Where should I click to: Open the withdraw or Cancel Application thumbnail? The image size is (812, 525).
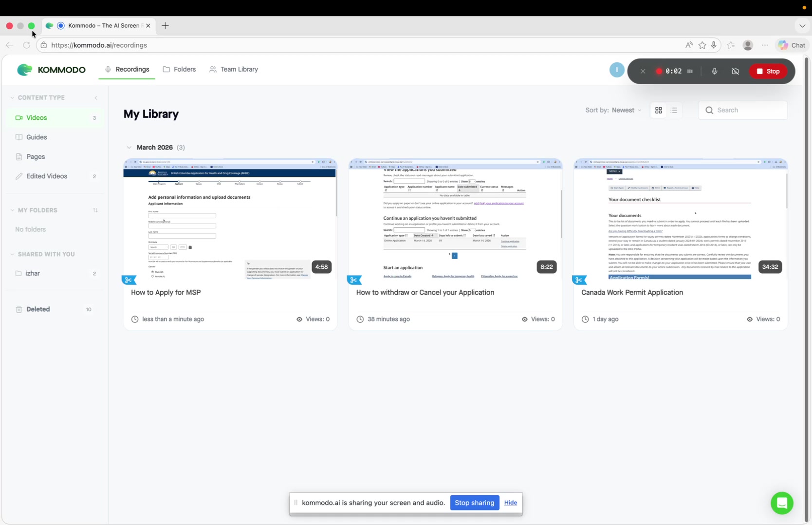click(455, 220)
